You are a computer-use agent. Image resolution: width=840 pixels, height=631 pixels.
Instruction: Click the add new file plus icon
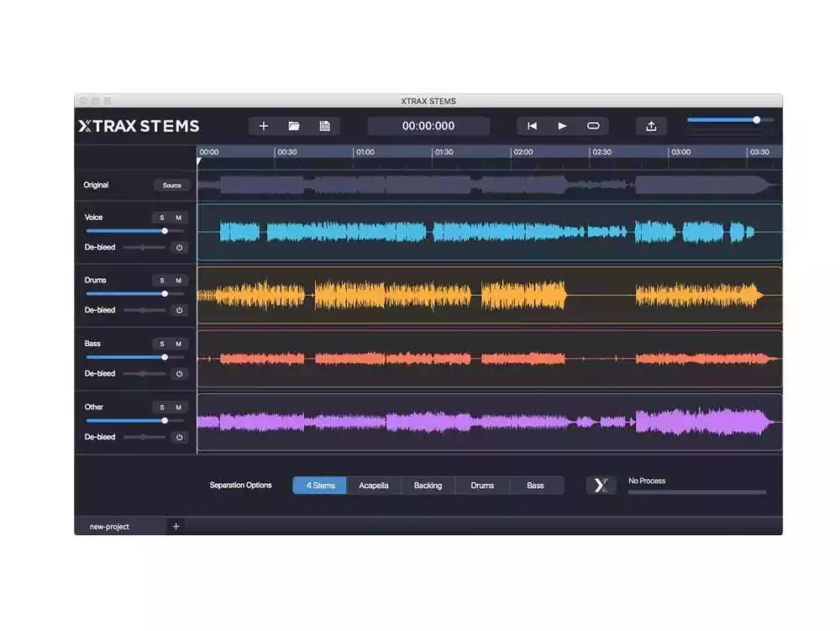[x=263, y=126]
